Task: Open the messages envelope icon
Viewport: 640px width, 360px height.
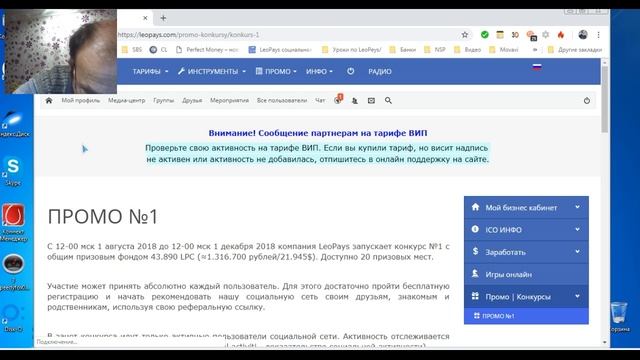Action: tap(371, 100)
